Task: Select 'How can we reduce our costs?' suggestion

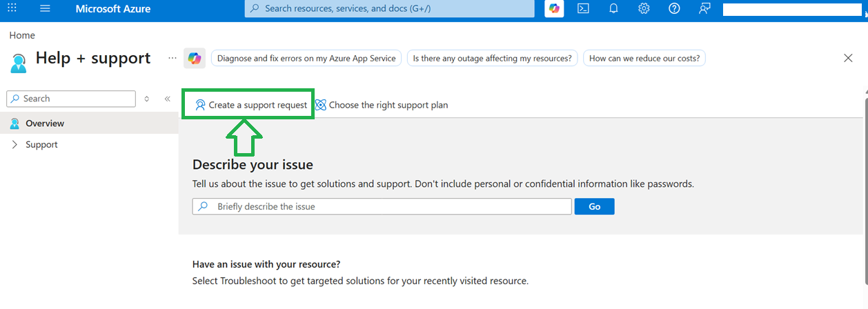Action: [644, 59]
